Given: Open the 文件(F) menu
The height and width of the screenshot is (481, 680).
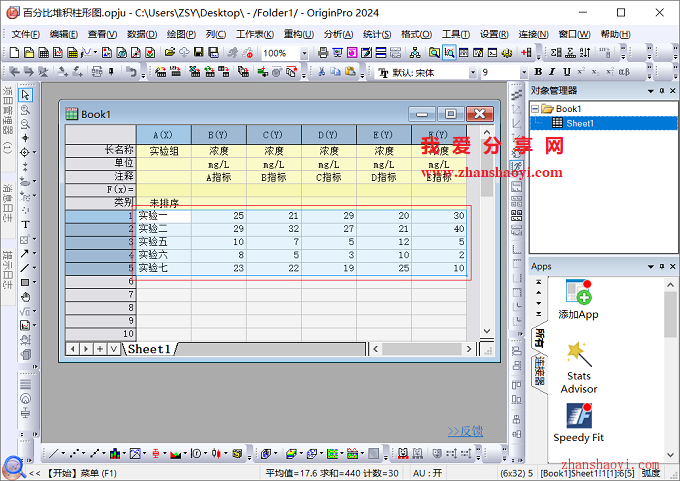Looking at the screenshot, I should click(x=25, y=34).
